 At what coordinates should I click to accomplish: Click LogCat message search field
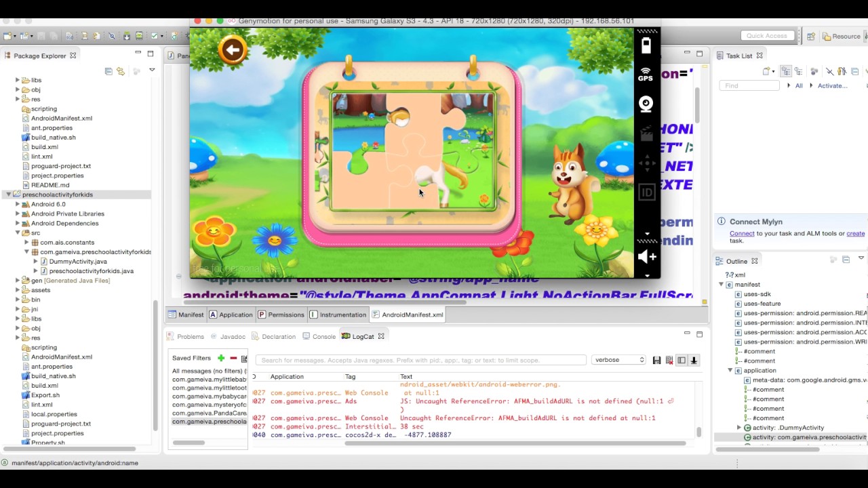pos(420,360)
